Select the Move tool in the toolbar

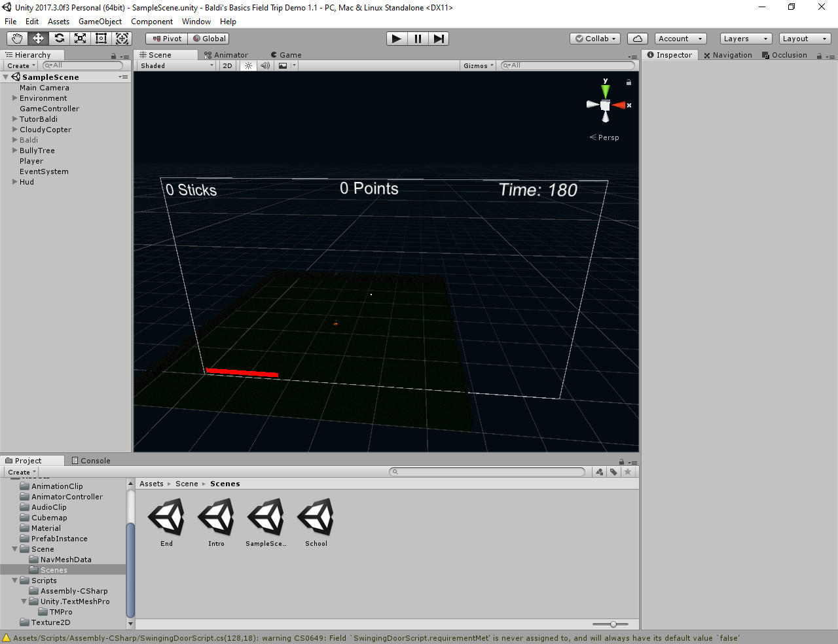click(x=38, y=38)
